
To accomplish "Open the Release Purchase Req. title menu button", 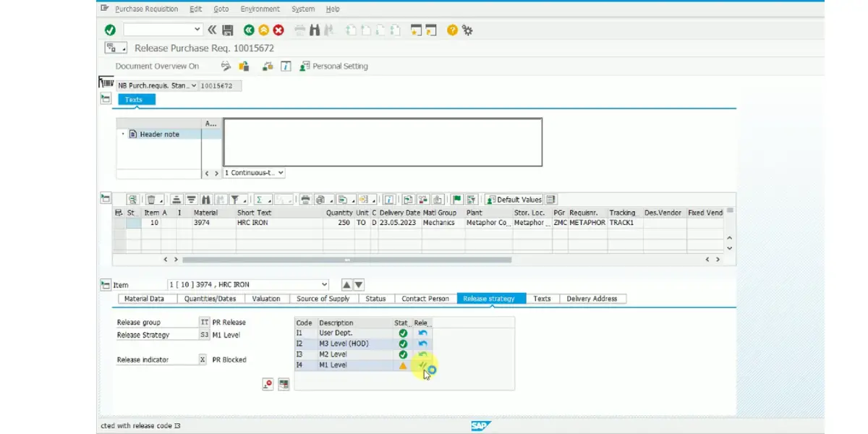I will pos(116,48).
